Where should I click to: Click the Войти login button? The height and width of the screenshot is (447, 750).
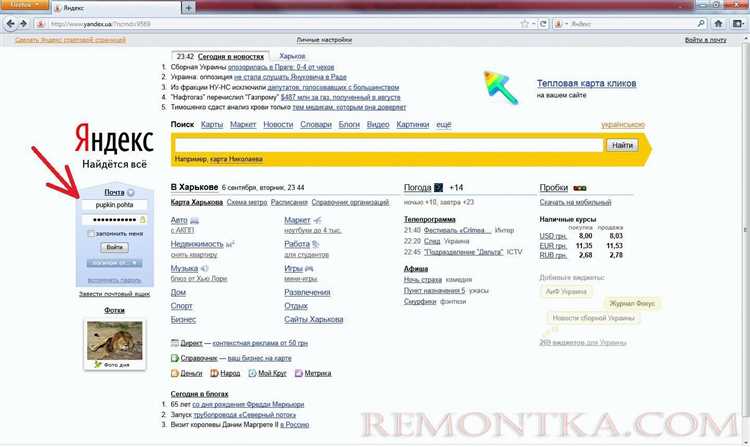(x=114, y=247)
